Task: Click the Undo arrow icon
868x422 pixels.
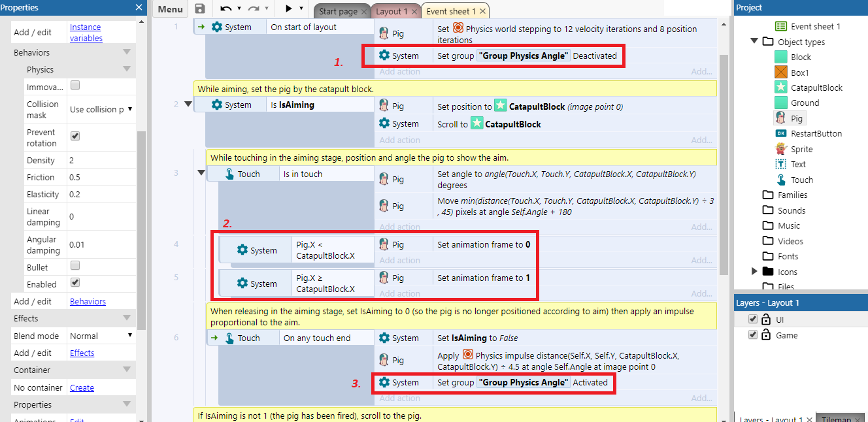Action: [x=225, y=8]
